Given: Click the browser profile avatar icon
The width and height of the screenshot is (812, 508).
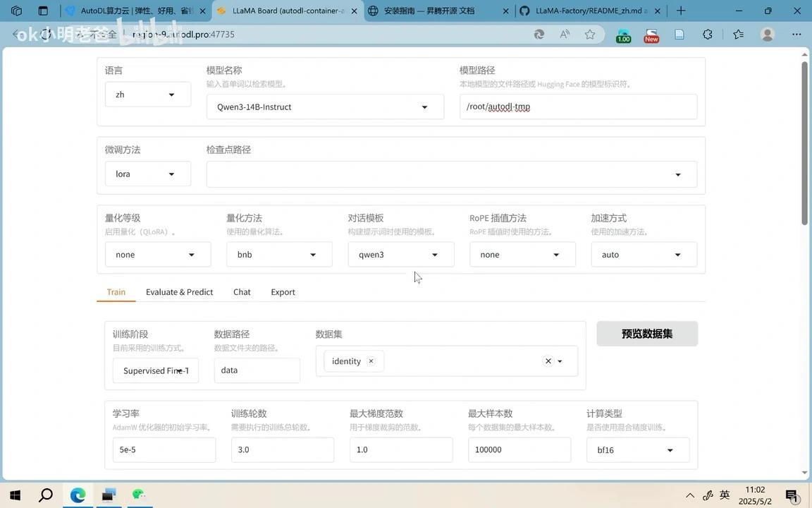Looking at the screenshot, I should click(x=768, y=34).
